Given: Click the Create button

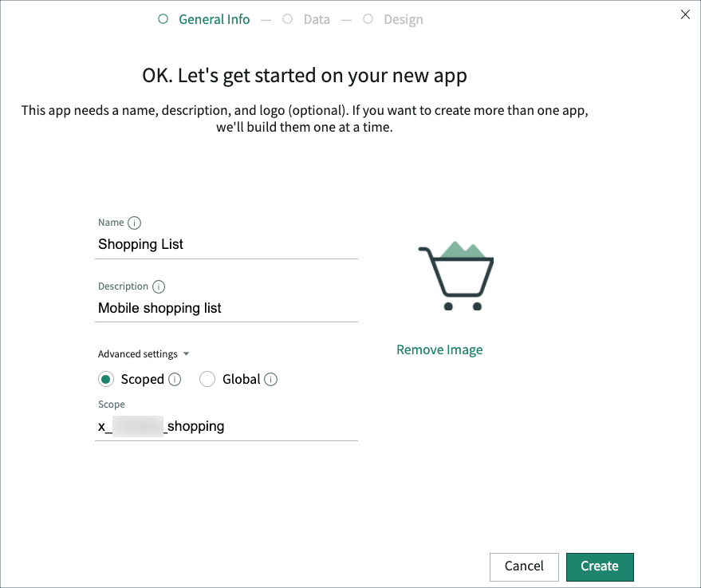Looking at the screenshot, I should (x=600, y=566).
